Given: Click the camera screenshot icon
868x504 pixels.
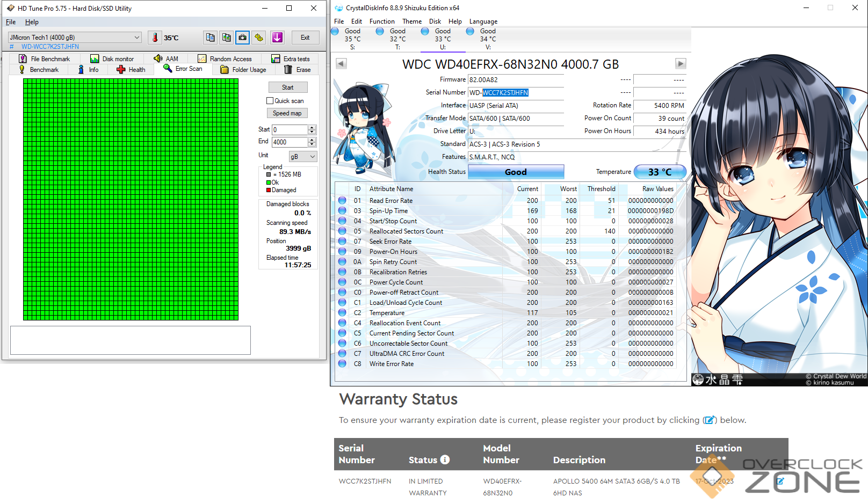Looking at the screenshot, I should click(x=243, y=38).
